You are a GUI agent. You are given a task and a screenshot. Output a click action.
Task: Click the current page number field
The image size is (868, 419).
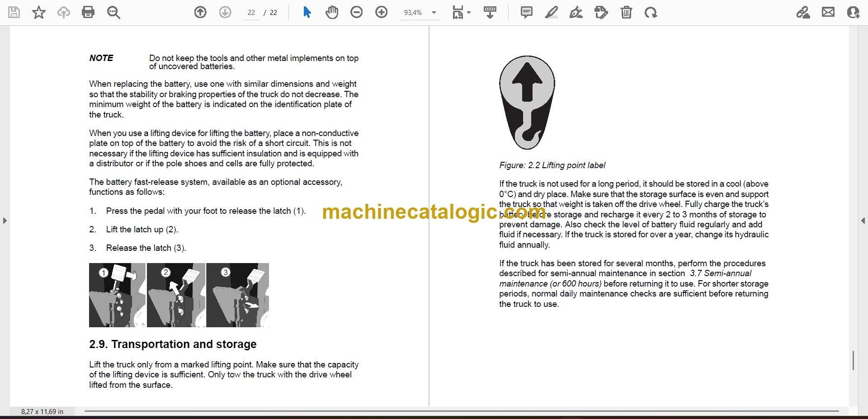(x=251, y=13)
